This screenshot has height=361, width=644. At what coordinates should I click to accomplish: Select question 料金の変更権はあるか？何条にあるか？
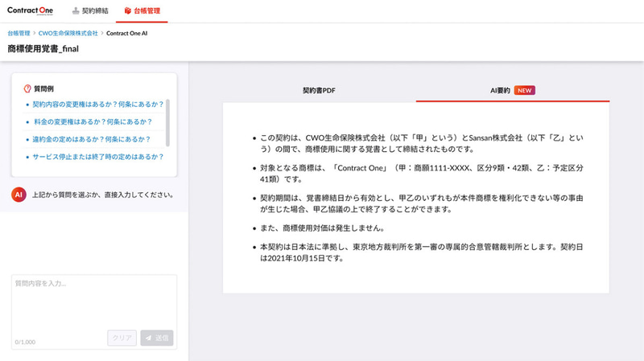[x=93, y=122]
